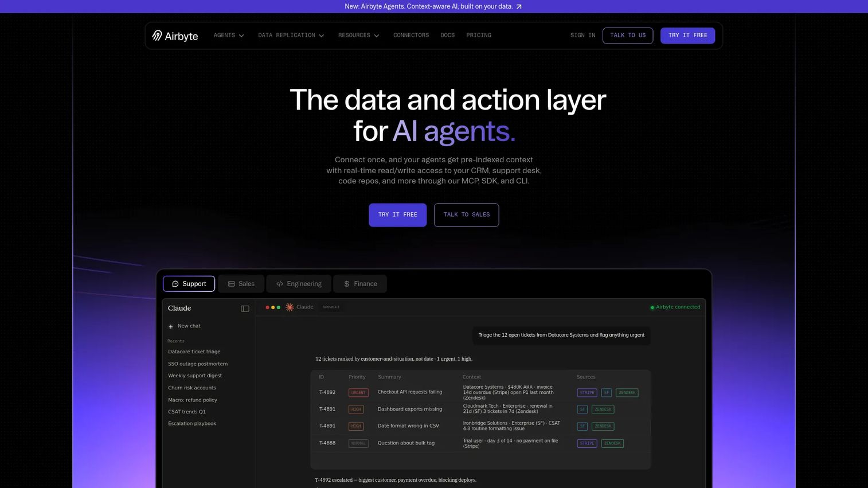Click the green Airbyte connected status dot

tap(652, 307)
